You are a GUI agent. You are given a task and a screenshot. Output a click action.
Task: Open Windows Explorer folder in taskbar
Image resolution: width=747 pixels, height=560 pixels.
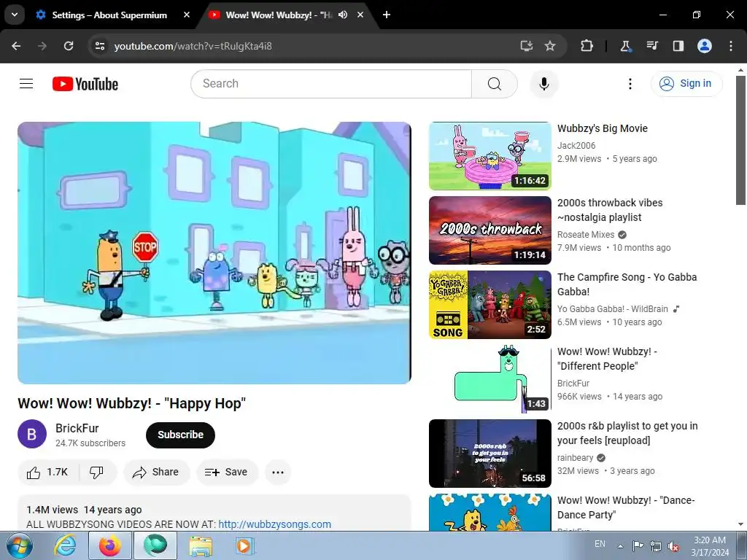[201, 545]
